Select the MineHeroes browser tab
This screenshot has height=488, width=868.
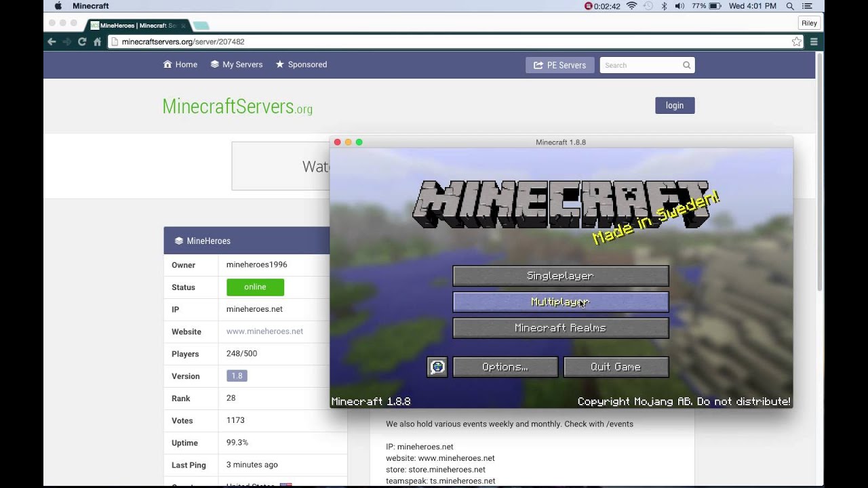(x=138, y=25)
